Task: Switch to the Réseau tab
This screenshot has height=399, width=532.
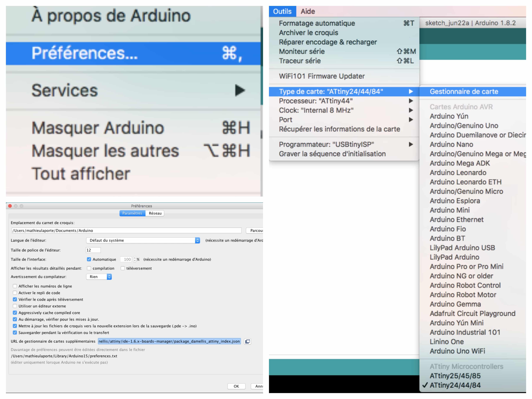Action: 155,213
